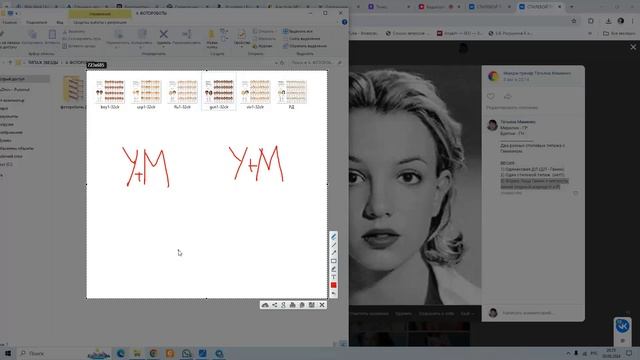Open the Главная ribbon tab in Explorer
The image size is (640, 360).
10,22
